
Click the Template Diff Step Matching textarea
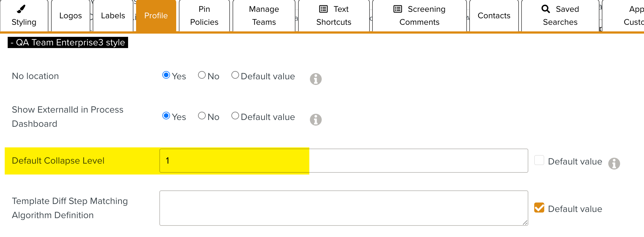tap(344, 208)
